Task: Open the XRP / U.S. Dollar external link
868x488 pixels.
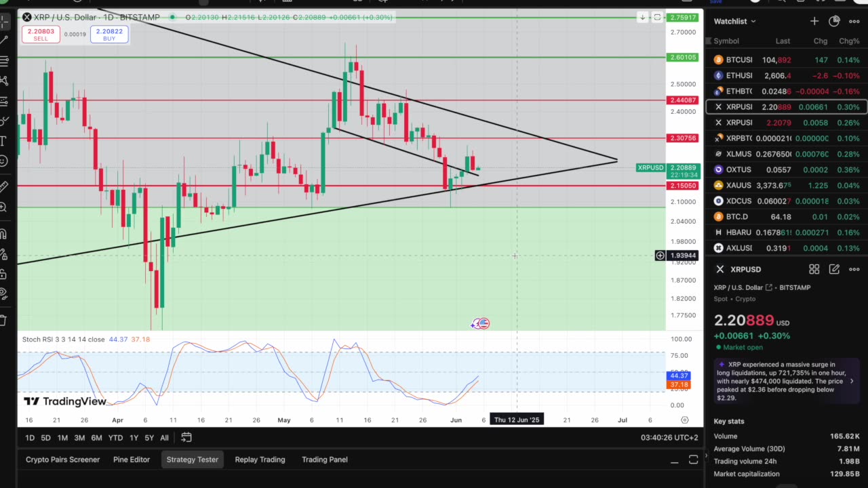Action: (769, 287)
